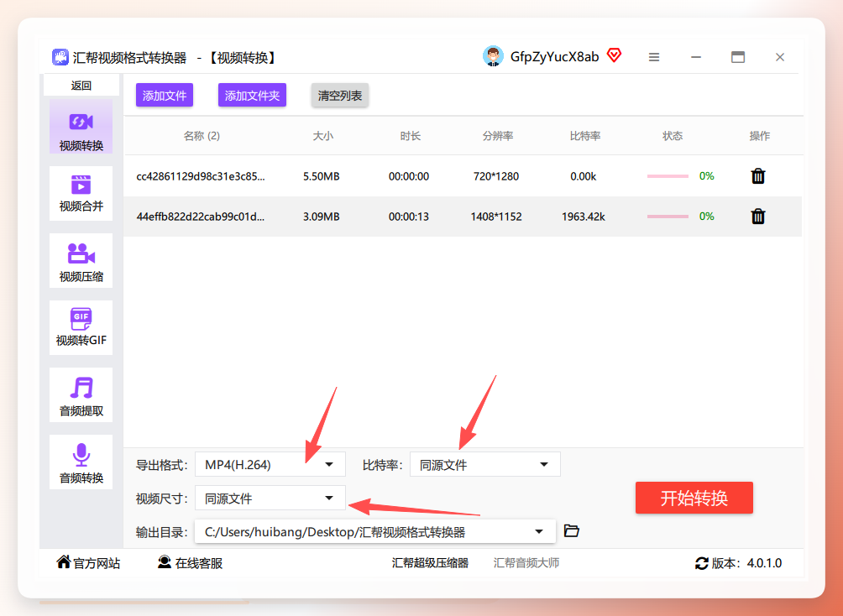843x616 pixels.
Task: Click the version text 4.0.1.0
Action: [x=765, y=563]
